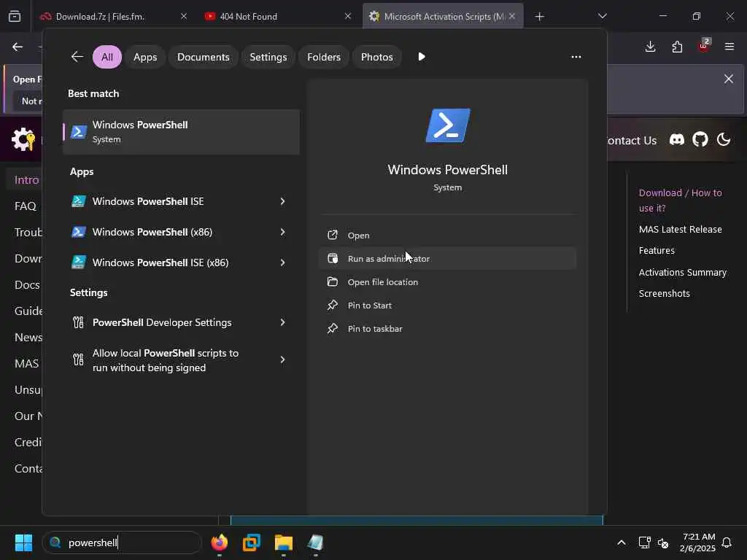Open a new browser tab
The image size is (747, 560).
539,17
